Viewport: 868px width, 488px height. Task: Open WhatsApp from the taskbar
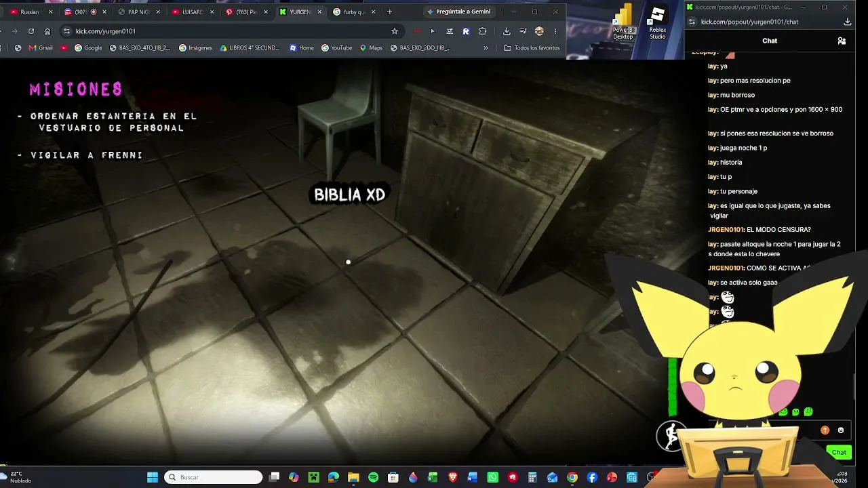pos(492,477)
